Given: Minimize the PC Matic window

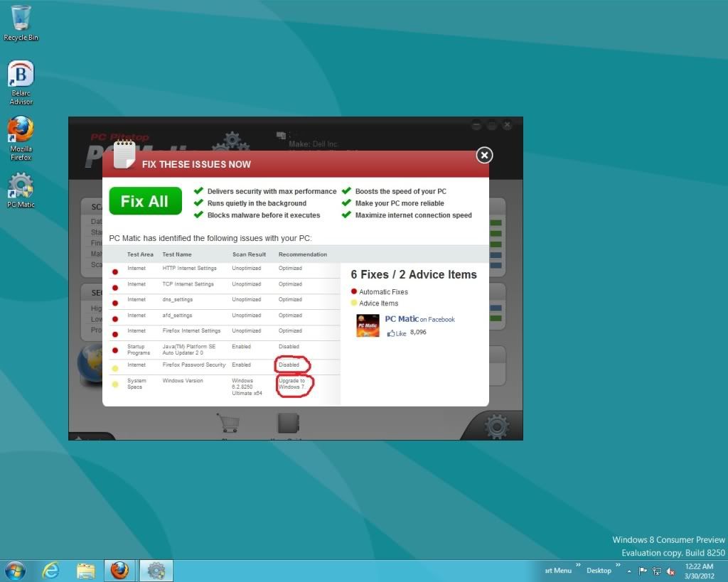Looking at the screenshot, I should 476,124.
